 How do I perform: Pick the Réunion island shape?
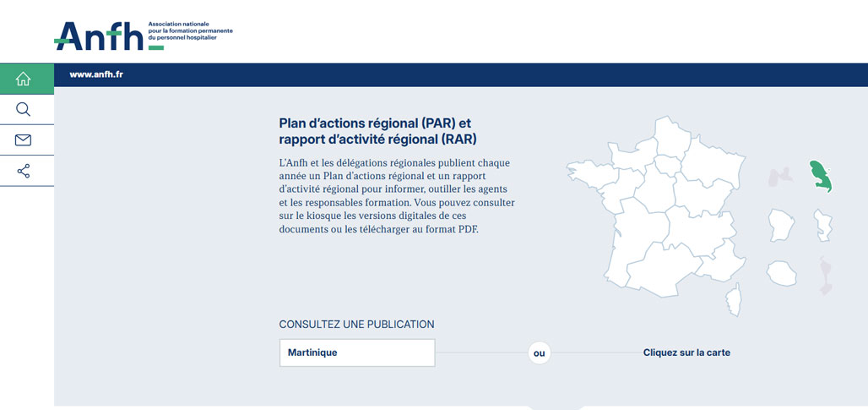click(x=781, y=273)
